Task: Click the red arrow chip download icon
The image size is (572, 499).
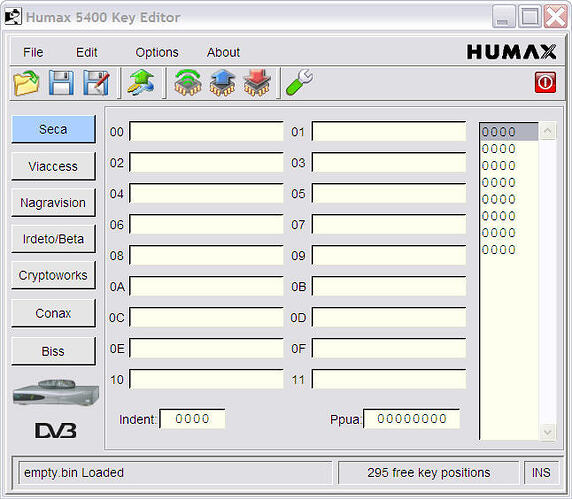Action: point(257,83)
